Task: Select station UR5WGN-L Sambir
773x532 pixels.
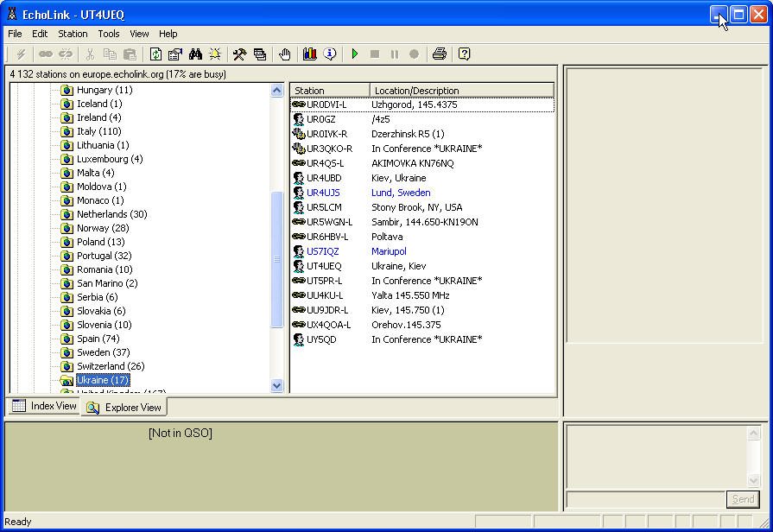Action: [422, 222]
